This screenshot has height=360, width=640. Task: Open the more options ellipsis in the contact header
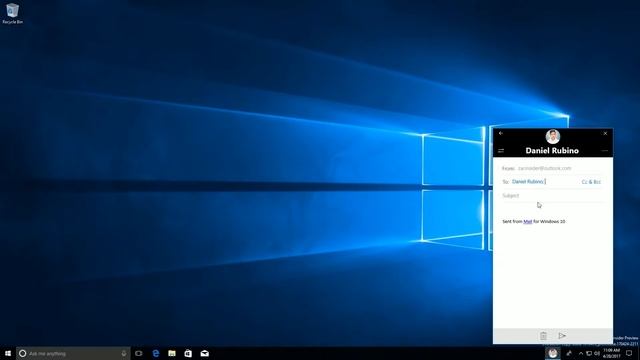(x=604, y=151)
